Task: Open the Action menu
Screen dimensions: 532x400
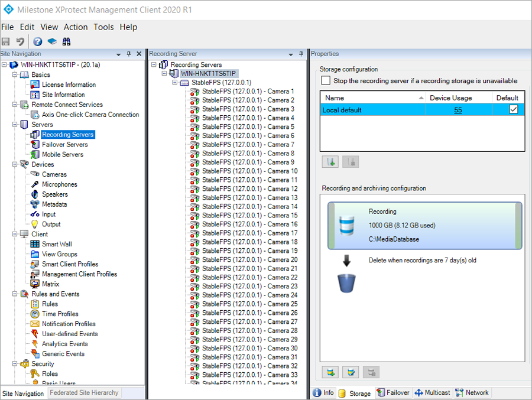Action: pyautogui.click(x=76, y=27)
